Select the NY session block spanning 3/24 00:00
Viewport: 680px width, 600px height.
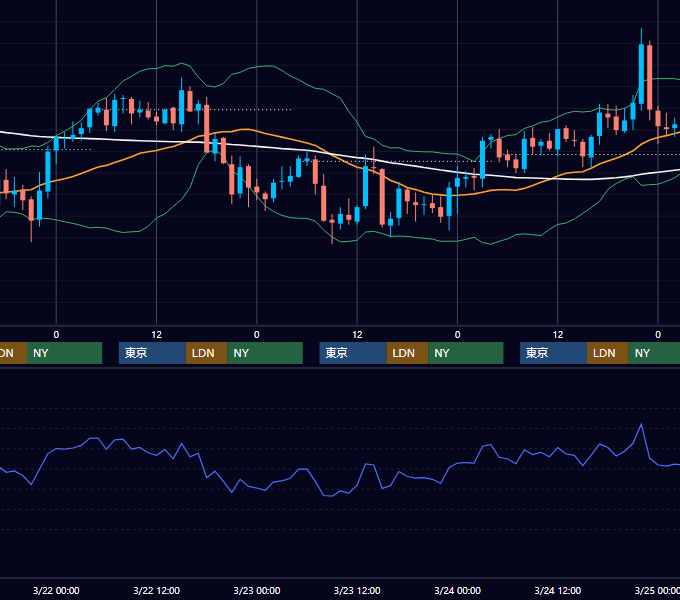(466, 353)
